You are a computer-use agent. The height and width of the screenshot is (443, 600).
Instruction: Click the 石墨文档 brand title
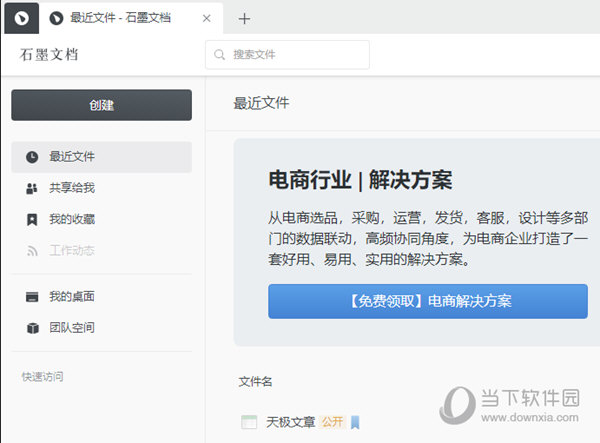49,55
